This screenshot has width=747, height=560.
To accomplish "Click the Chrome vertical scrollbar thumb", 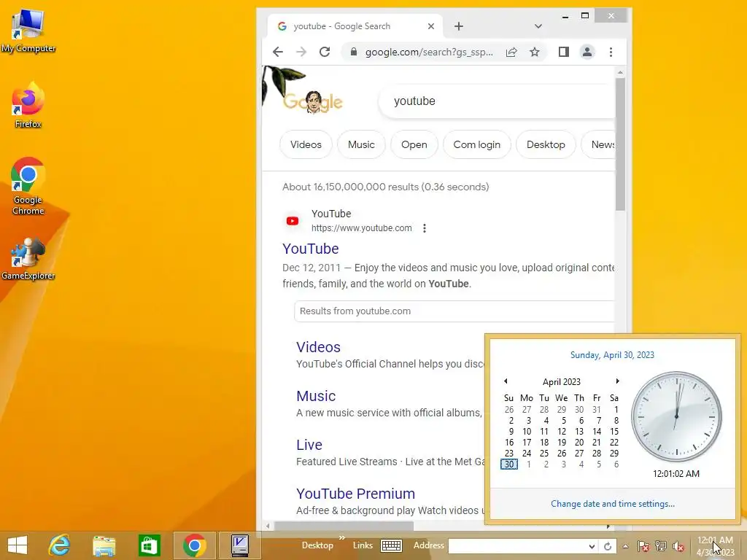I will [x=620, y=144].
